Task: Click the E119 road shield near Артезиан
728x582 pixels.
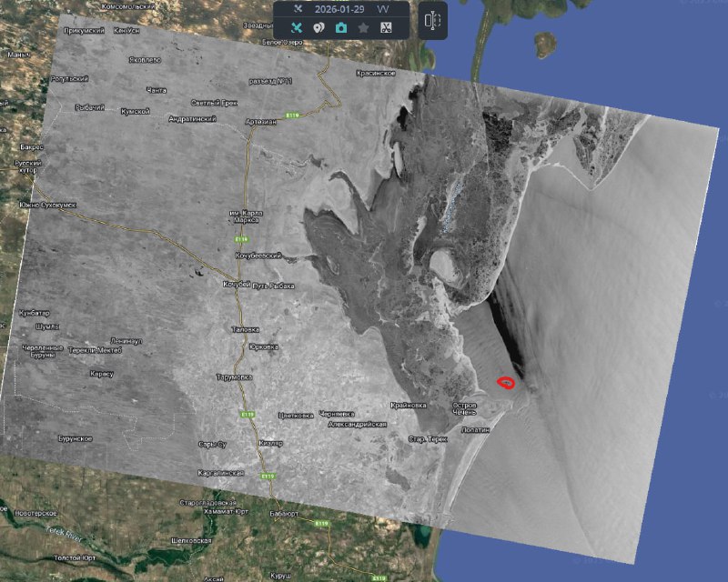Action: tap(292, 115)
